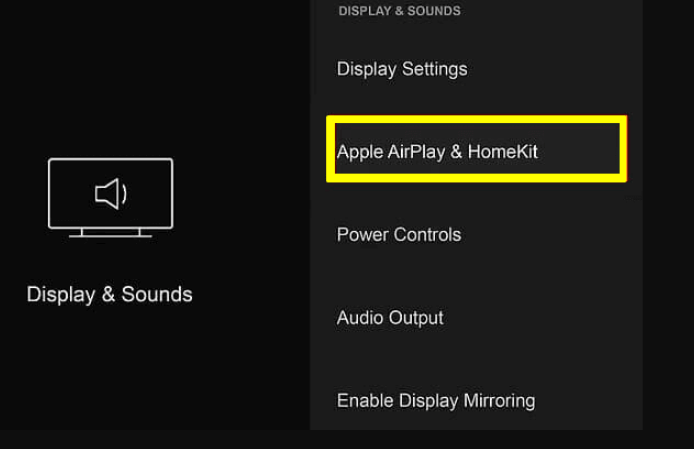The width and height of the screenshot is (694, 449).
Task: Select Apple AirPlay & HomeKit
Action: click(437, 152)
